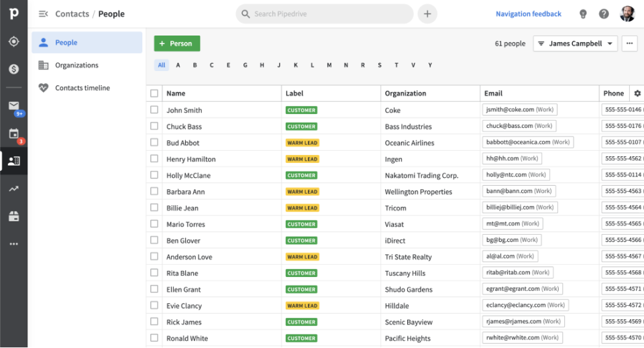
Task: Open Deals dollar icon in sidebar
Action: [13, 69]
